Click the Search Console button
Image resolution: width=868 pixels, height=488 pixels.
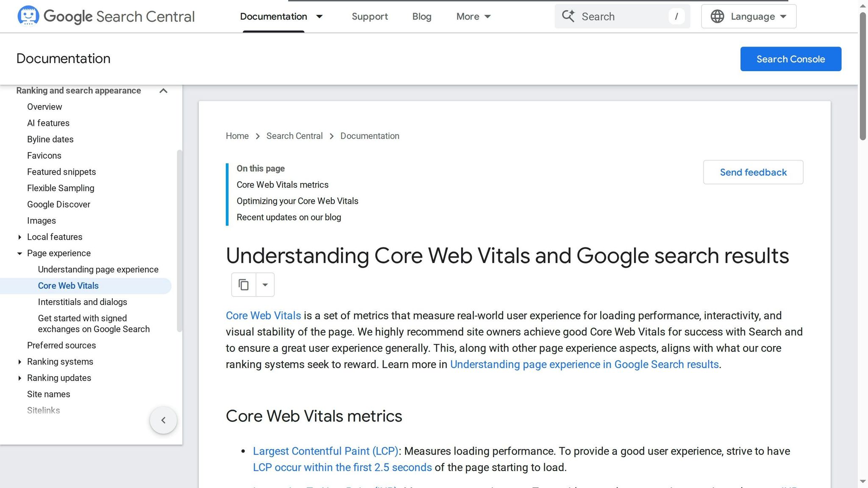coord(790,59)
